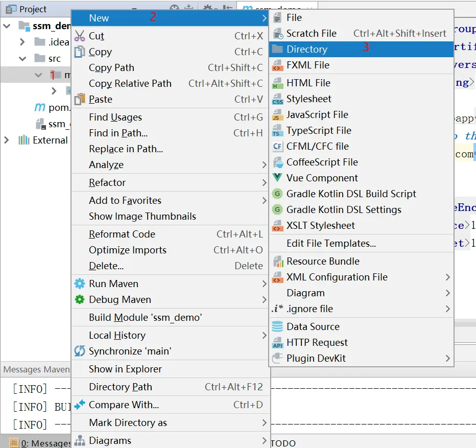Select Reformat Code menu entry
The height and width of the screenshot is (448, 476).
[171, 234]
